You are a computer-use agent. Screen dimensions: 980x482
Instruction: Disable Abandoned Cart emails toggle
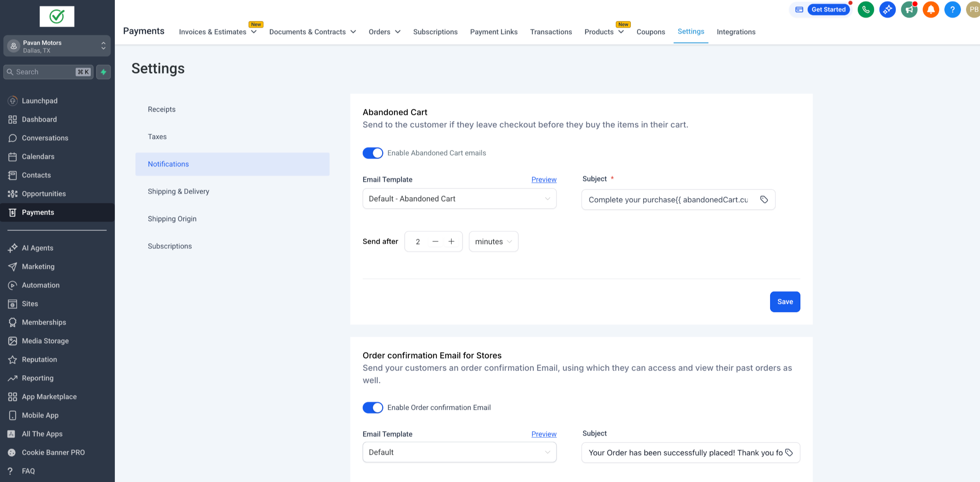point(372,153)
